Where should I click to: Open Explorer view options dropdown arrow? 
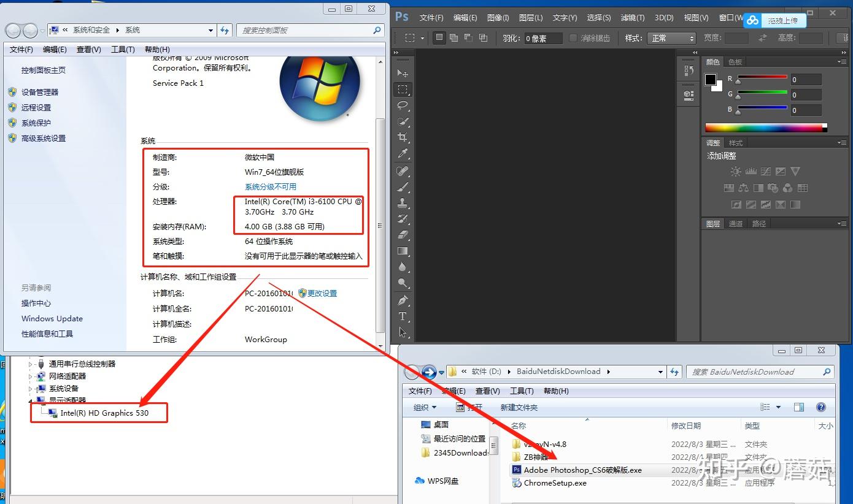[778, 407]
